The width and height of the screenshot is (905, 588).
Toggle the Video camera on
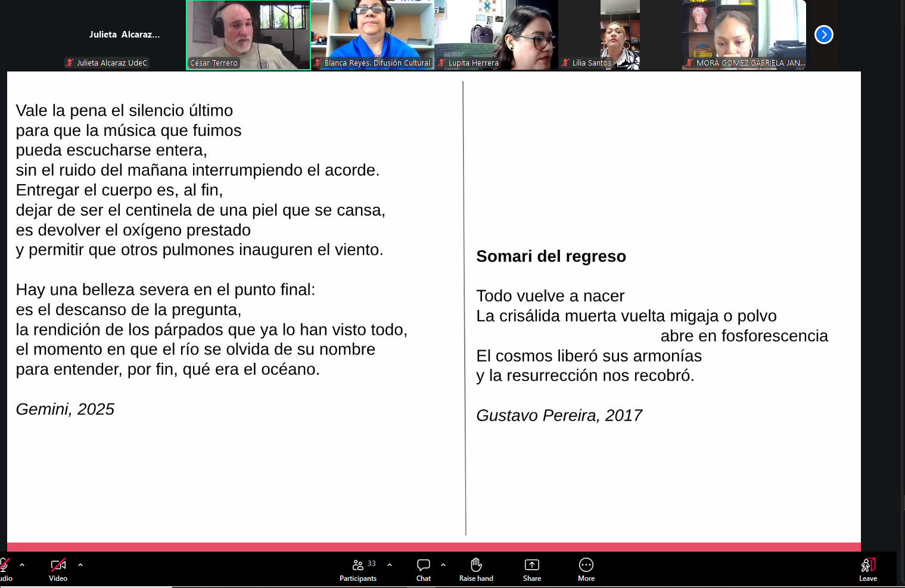[58, 569]
